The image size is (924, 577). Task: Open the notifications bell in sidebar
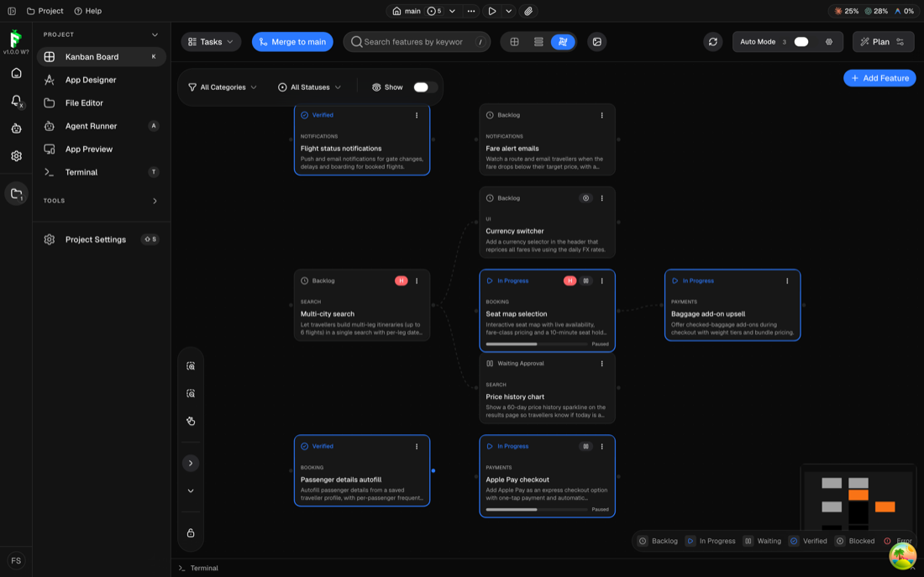tap(17, 101)
